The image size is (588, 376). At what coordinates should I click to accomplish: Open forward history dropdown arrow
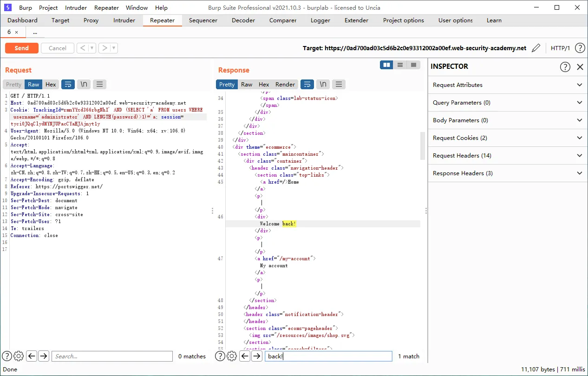[x=114, y=48]
